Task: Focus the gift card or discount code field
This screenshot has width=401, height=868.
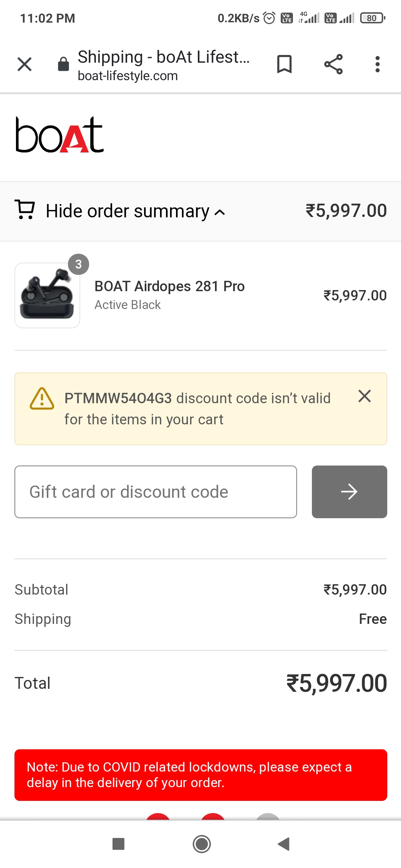Action: (x=156, y=492)
